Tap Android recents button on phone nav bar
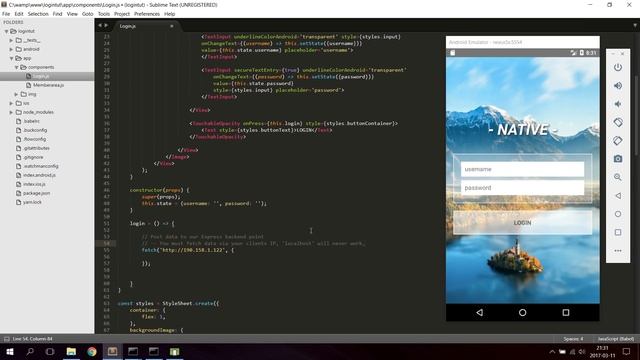 566,313
